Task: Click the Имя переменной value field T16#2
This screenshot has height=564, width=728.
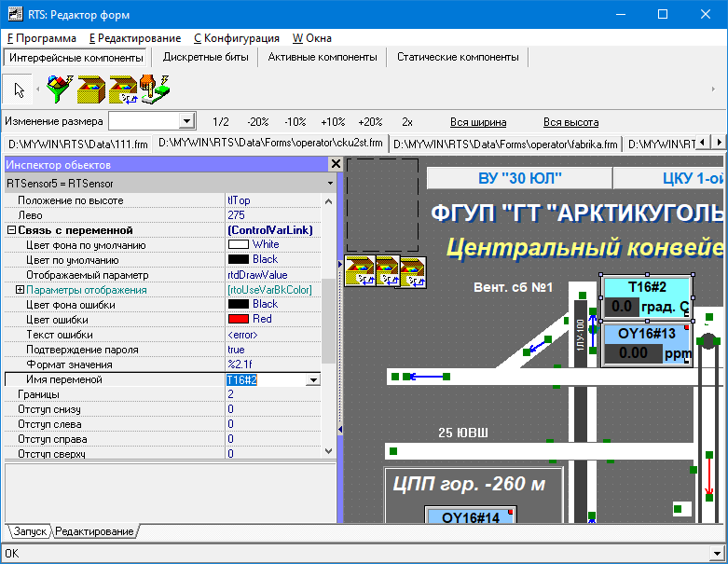Action: (x=266, y=379)
